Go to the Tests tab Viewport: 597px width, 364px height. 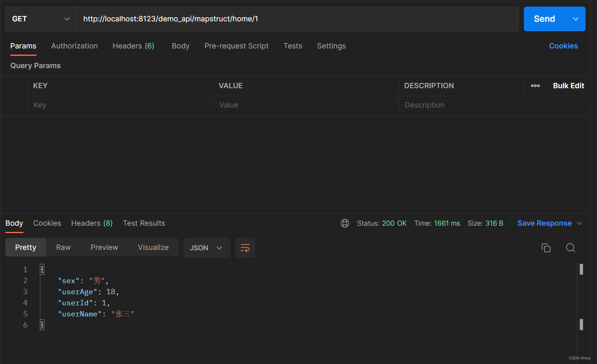[x=293, y=46]
